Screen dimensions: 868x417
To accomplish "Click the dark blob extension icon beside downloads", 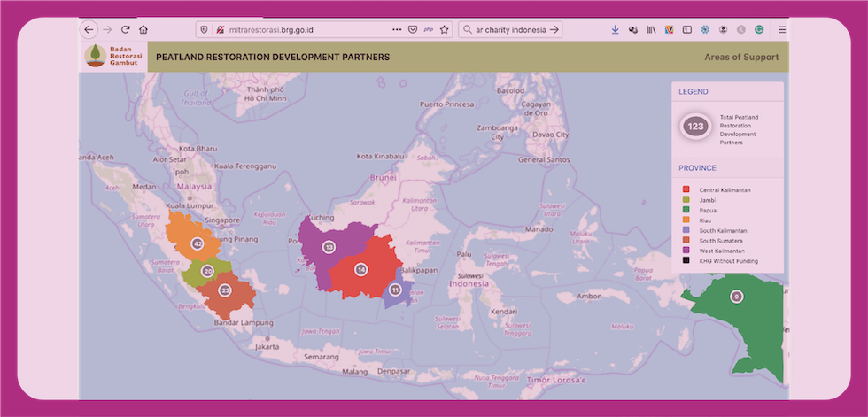I will [x=633, y=30].
